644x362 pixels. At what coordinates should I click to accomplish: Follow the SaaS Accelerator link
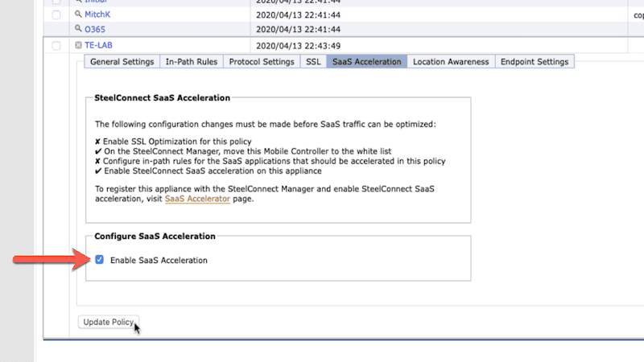point(197,199)
